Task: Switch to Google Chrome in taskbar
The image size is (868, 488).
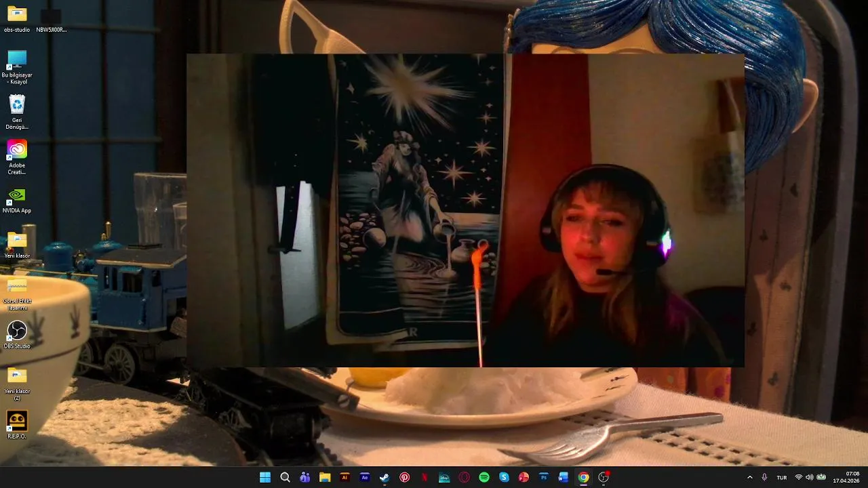Action: pos(583,477)
